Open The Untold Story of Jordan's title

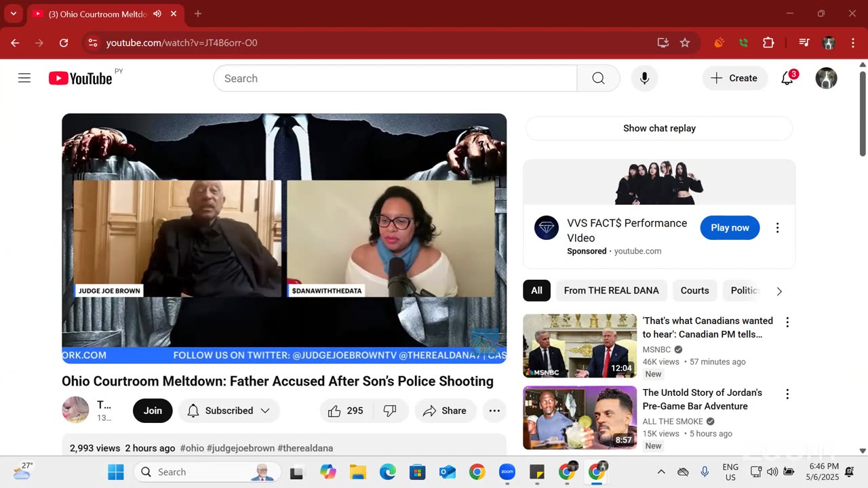703,399
